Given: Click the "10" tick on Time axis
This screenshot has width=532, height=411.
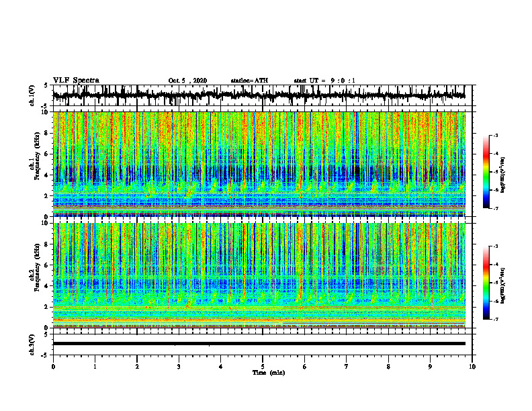Looking at the screenshot, I should click(472, 367).
